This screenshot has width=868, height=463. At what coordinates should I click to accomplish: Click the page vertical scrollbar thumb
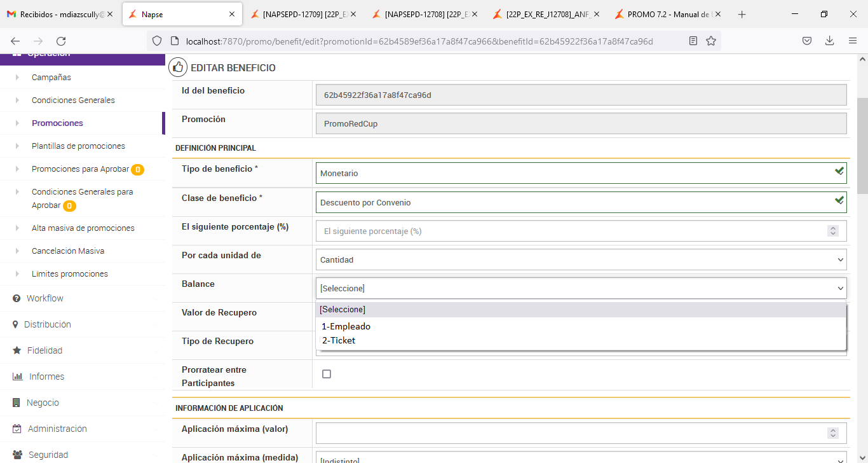[x=862, y=146]
